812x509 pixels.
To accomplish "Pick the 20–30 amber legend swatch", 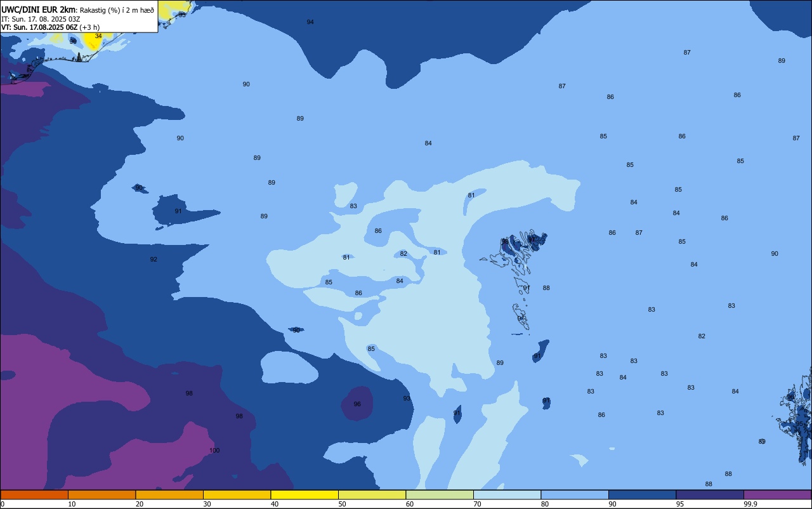I will click(x=169, y=494).
